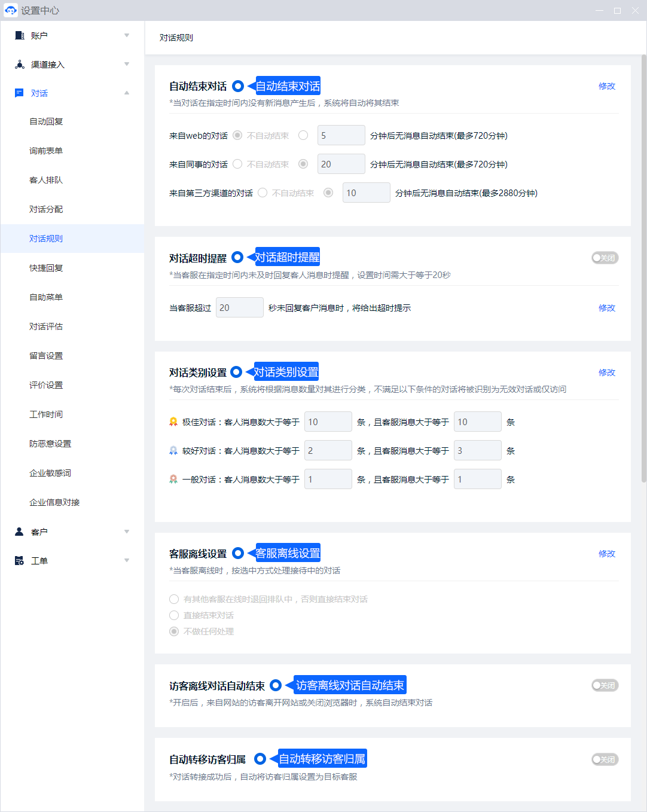Click 修改 link for 自动结束对话
The image size is (647, 812).
click(606, 86)
